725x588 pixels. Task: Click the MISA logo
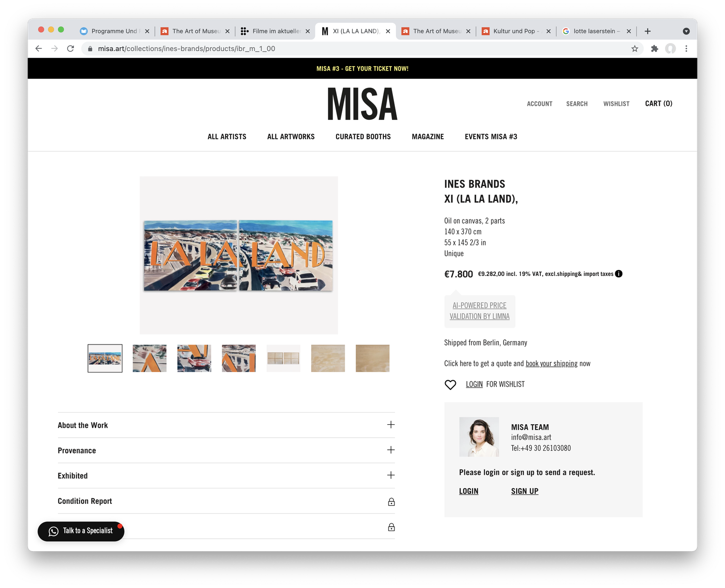(362, 104)
